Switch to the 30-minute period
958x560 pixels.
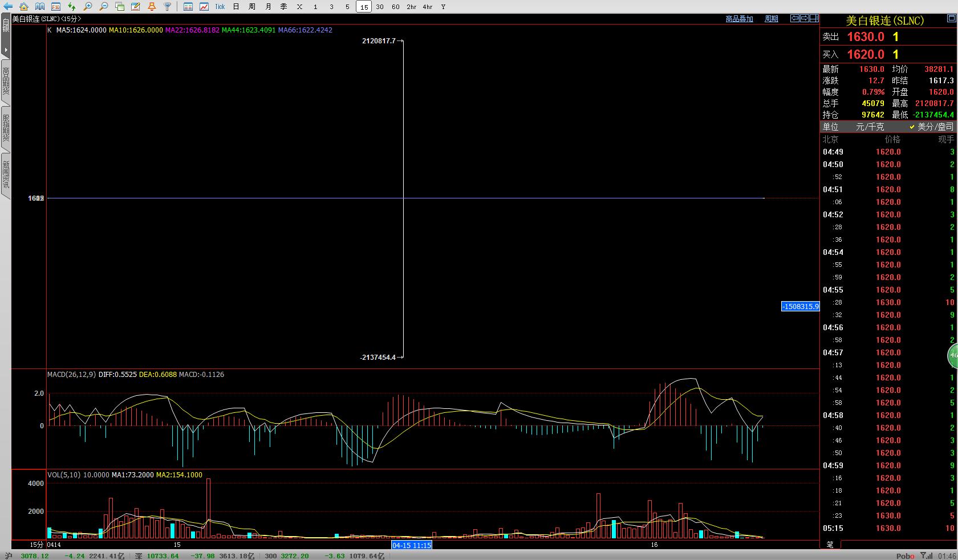[380, 7]
